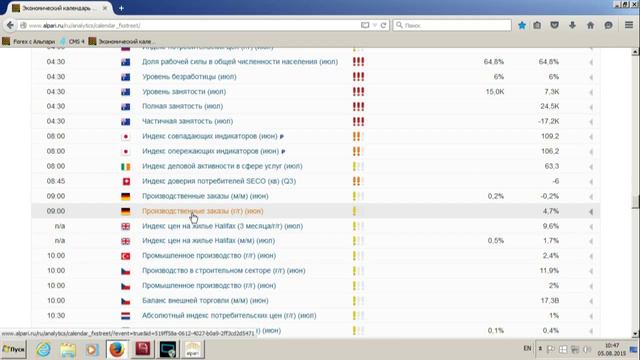Go to the Firefox home page icon
The width and height of the screenshot is (640, 360).
pos(590,25)
